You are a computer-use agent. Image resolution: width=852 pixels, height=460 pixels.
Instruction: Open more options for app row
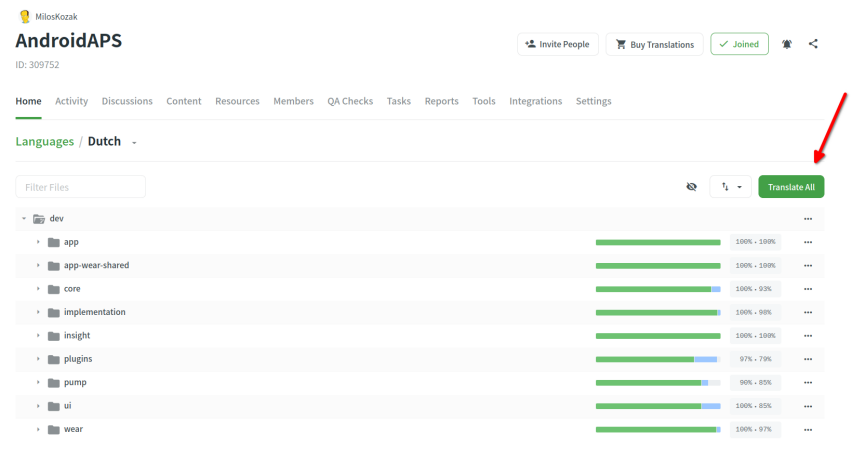coord(808,242)
